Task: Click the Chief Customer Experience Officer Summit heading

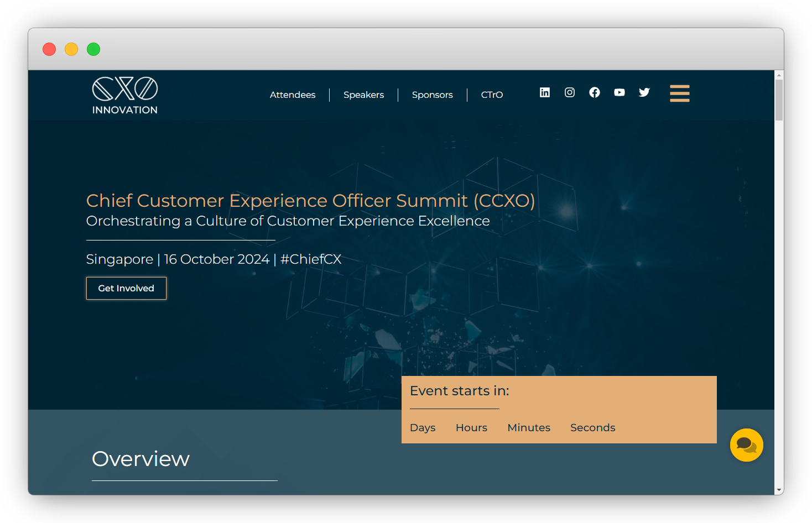Action: click(311, 201)
